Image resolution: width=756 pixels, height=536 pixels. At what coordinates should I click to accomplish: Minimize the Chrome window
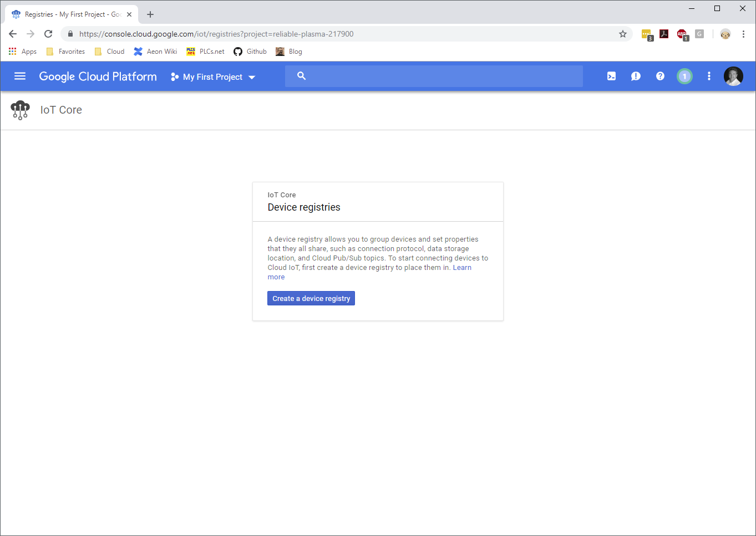[692, 8]
